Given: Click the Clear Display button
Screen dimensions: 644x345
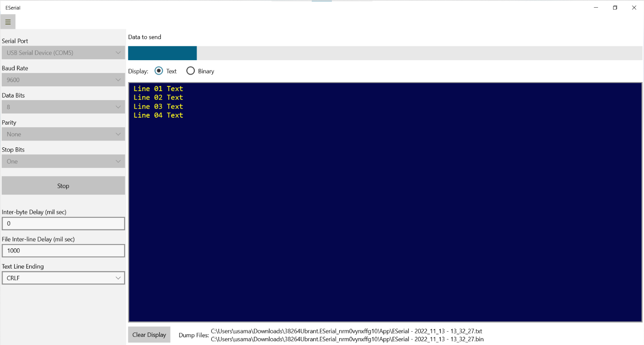Looking at the screenshot, I should click(149, 334).
